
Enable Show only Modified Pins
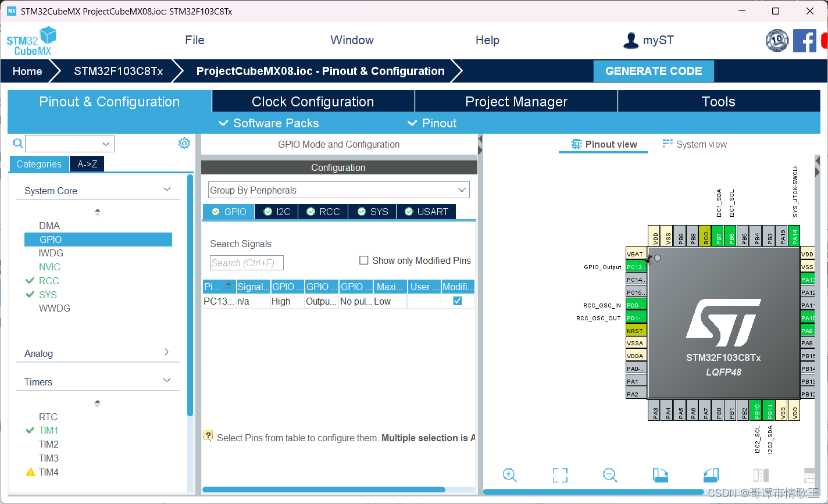pyautogui.click(x=364, y=260)
